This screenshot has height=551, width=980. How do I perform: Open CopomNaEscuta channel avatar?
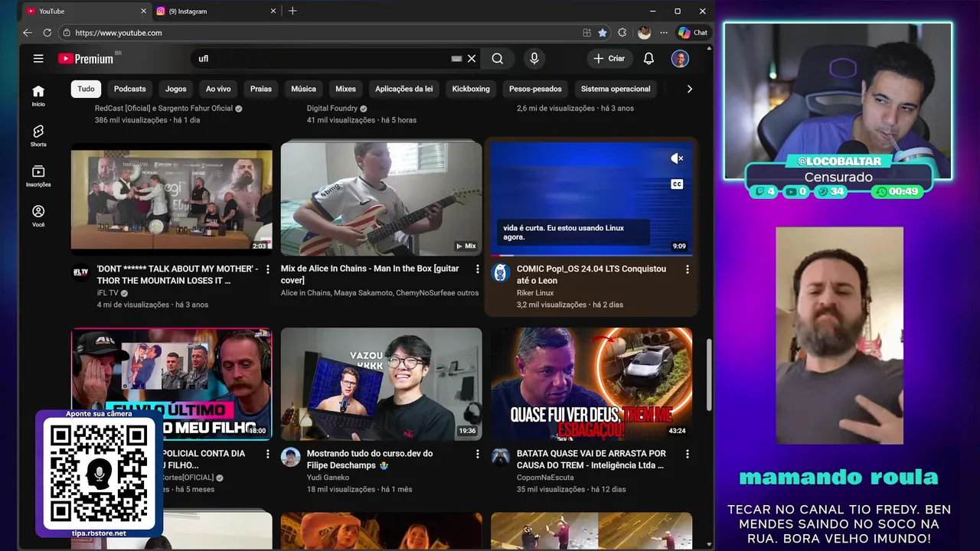tap(500, 458)
